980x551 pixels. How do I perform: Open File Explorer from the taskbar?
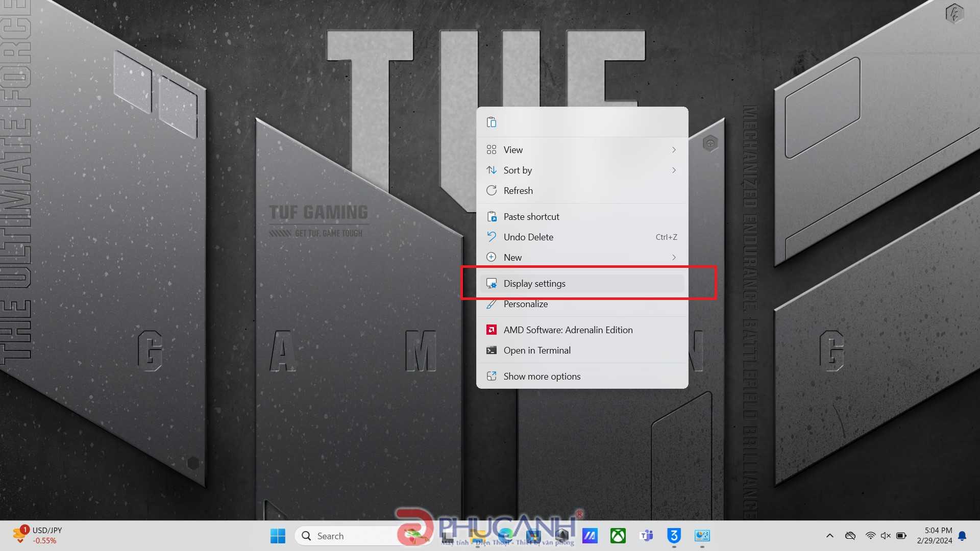tap(477, 536)
